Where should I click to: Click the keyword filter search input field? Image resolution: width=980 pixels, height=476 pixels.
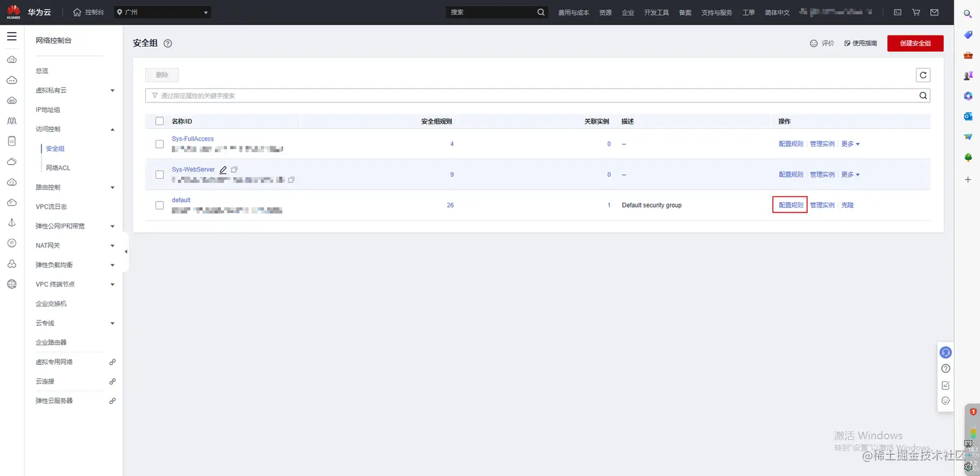[x=537, y=95]
